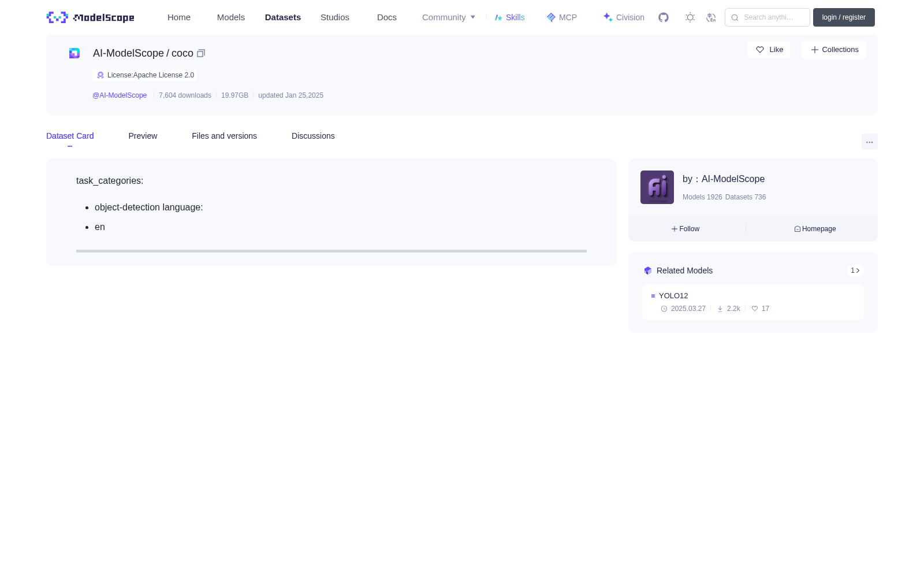Open the Docs nav item
Image resolution: width=924 pixels, height=578 pixels.
click(x=387, y=17)
